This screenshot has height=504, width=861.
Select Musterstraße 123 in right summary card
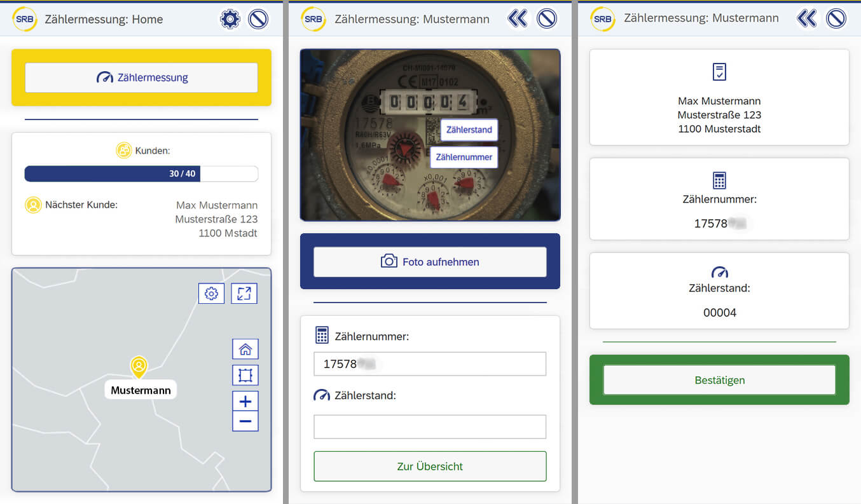(x=719, y=115)
